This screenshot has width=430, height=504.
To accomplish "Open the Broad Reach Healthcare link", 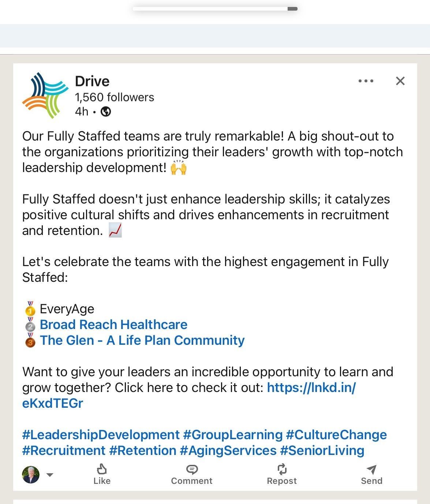I will pos(113,325).
